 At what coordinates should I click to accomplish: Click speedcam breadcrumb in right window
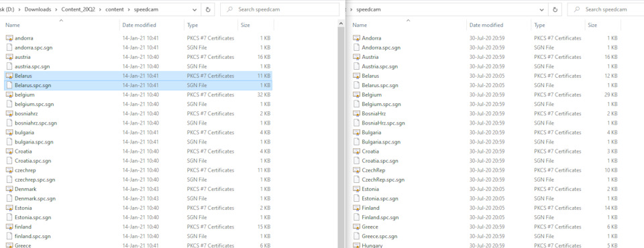coord(368,9)
